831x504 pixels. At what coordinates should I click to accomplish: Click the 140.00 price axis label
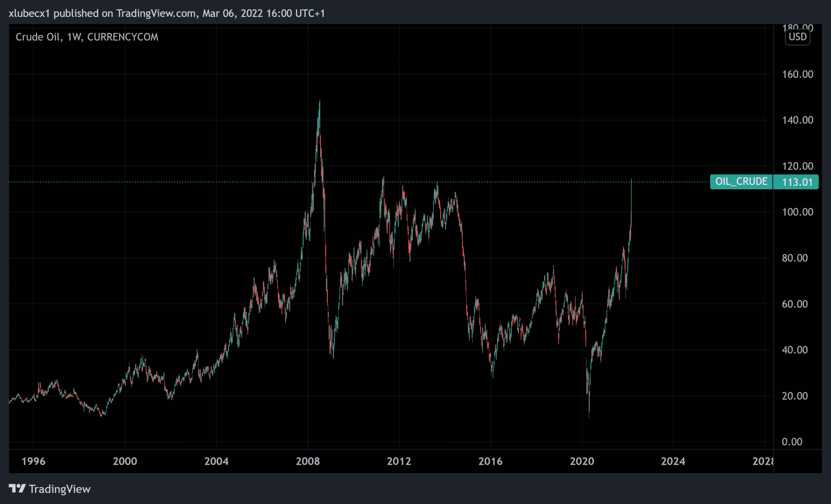point(797,120)
